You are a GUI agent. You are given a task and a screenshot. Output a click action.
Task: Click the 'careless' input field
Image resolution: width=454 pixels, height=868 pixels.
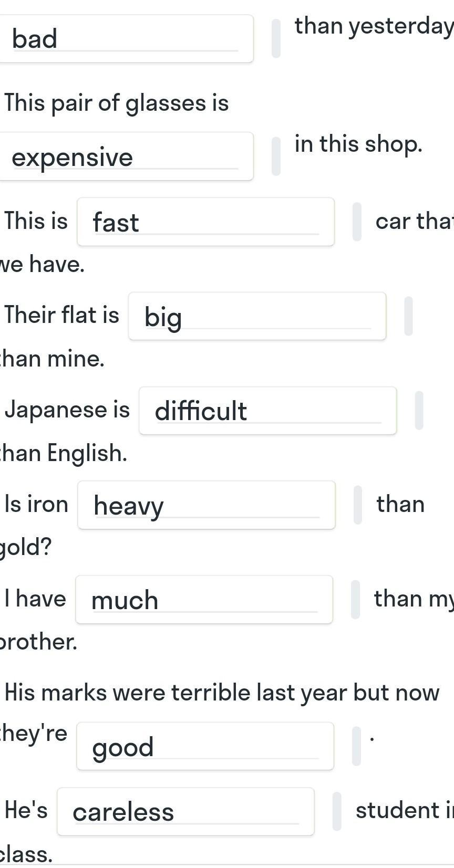pos(185,811)
